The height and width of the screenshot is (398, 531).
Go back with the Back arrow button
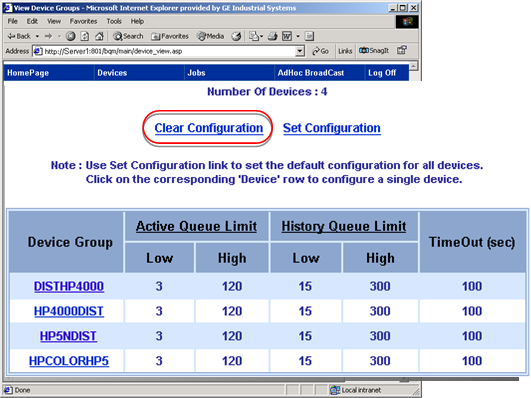tap(19, 36)
